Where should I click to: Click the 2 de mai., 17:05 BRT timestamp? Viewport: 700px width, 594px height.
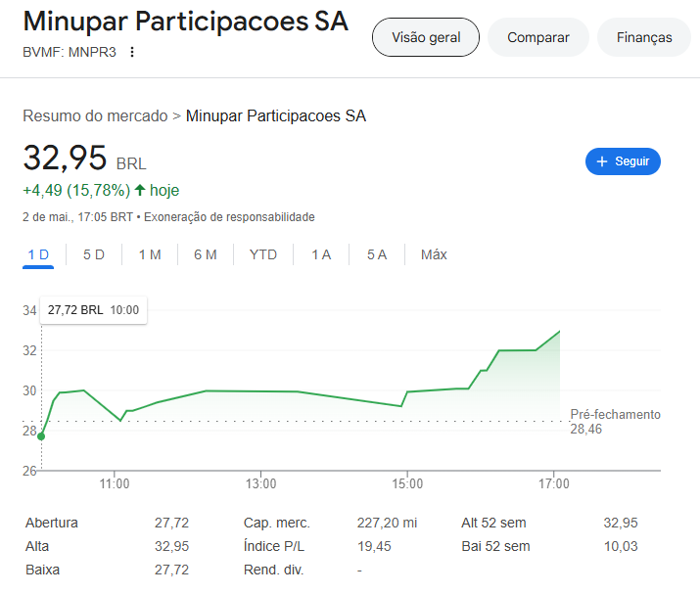click(77, 217)
